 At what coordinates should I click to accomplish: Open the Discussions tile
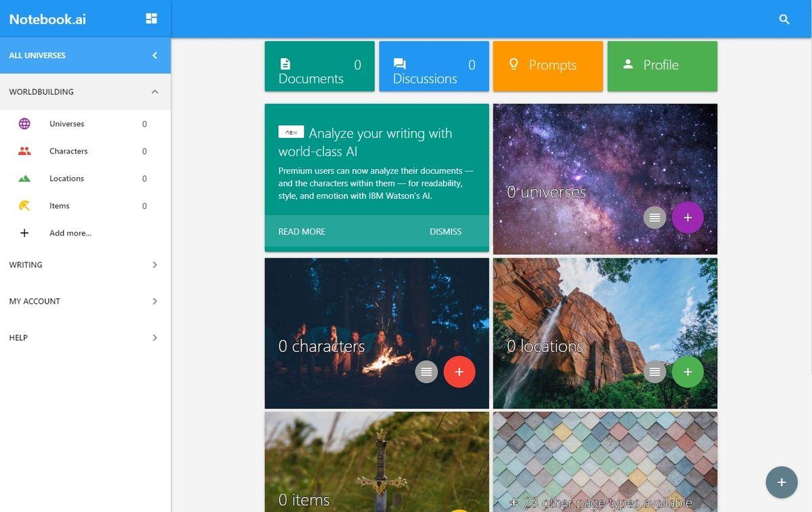pyautogui.click(x=434, y=66)
